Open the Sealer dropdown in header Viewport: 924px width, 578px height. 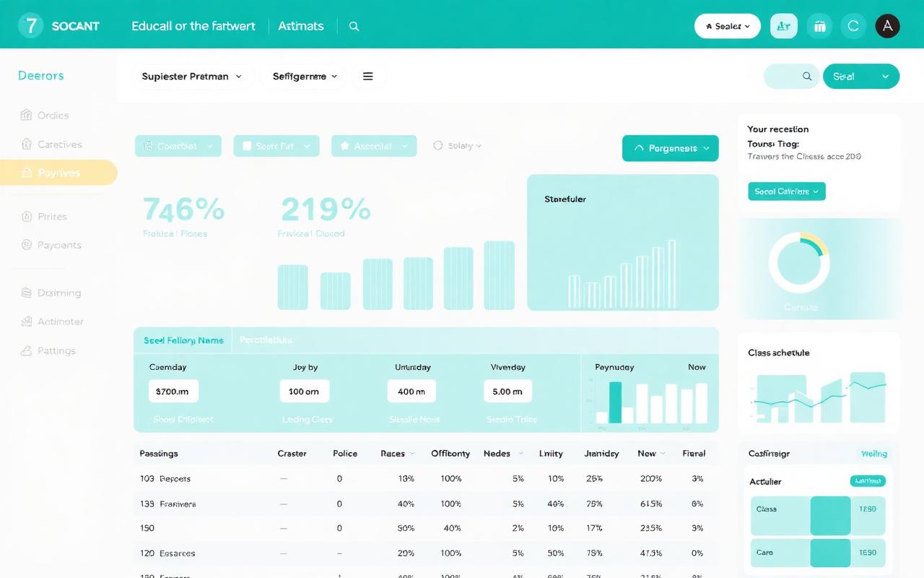tap(728, 26)
